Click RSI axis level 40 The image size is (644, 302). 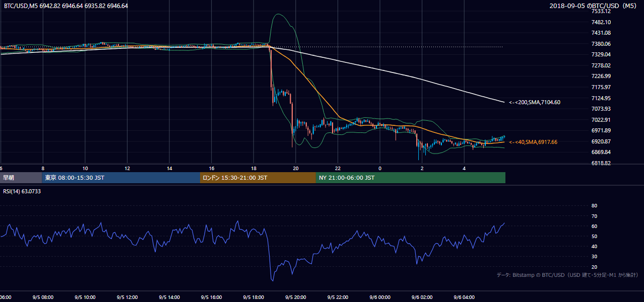[594, 246]
